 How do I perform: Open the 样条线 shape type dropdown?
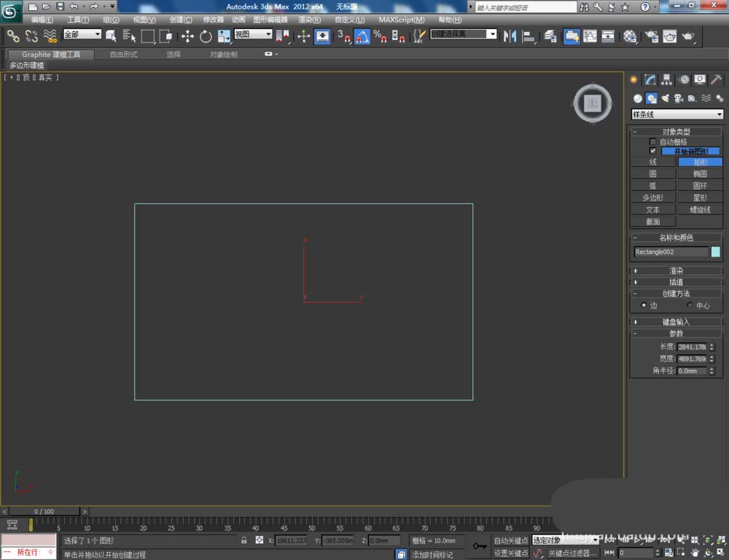pos(677,114)
